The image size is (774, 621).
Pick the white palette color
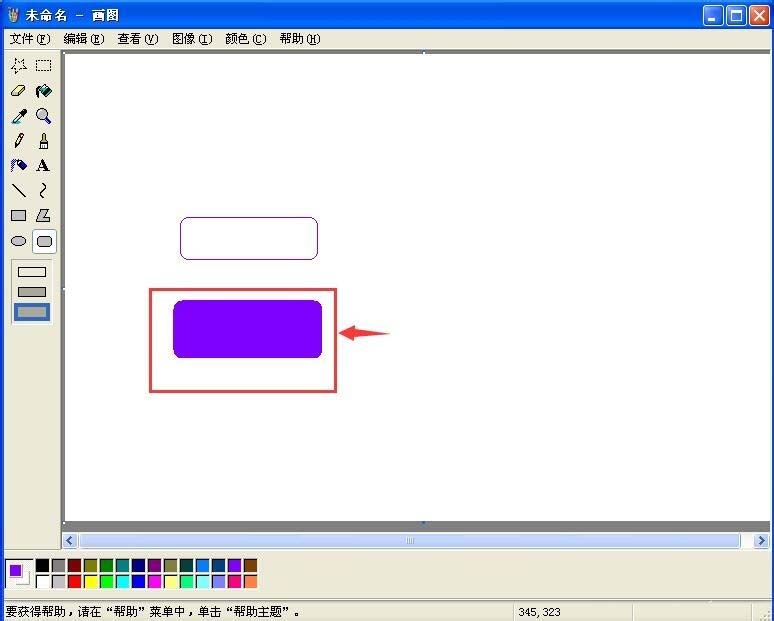click(x=43, y=582)
